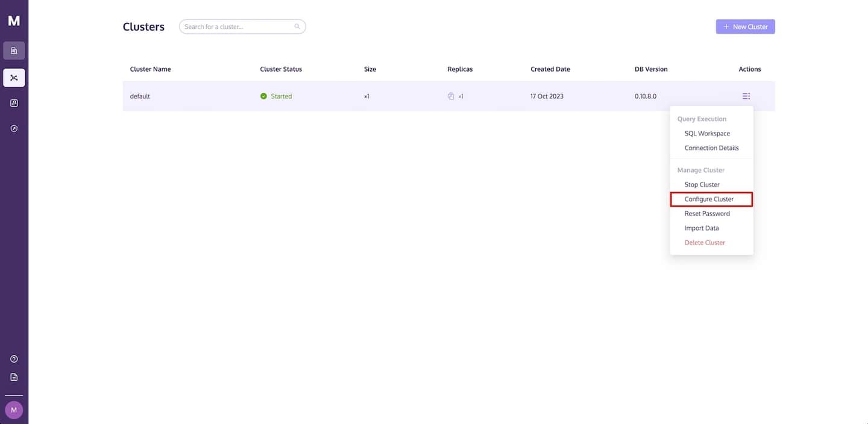
Task: Click the default cluster name cell
Action: 140,96
